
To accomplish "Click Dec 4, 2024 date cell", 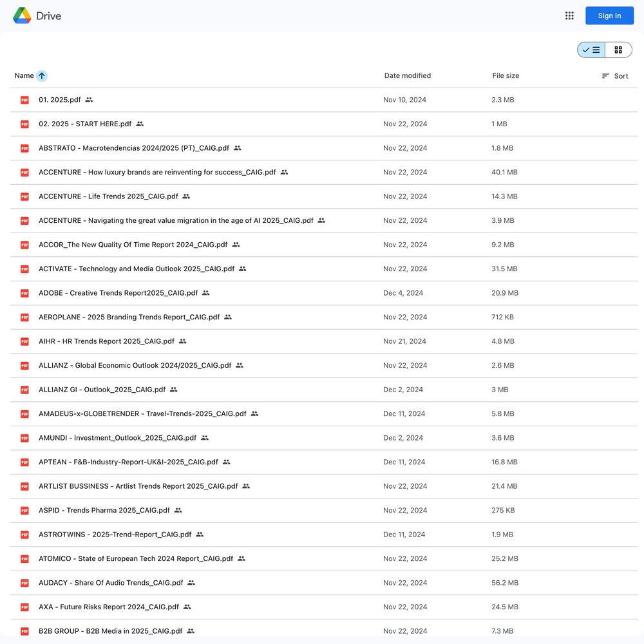I will click(403, 293).
